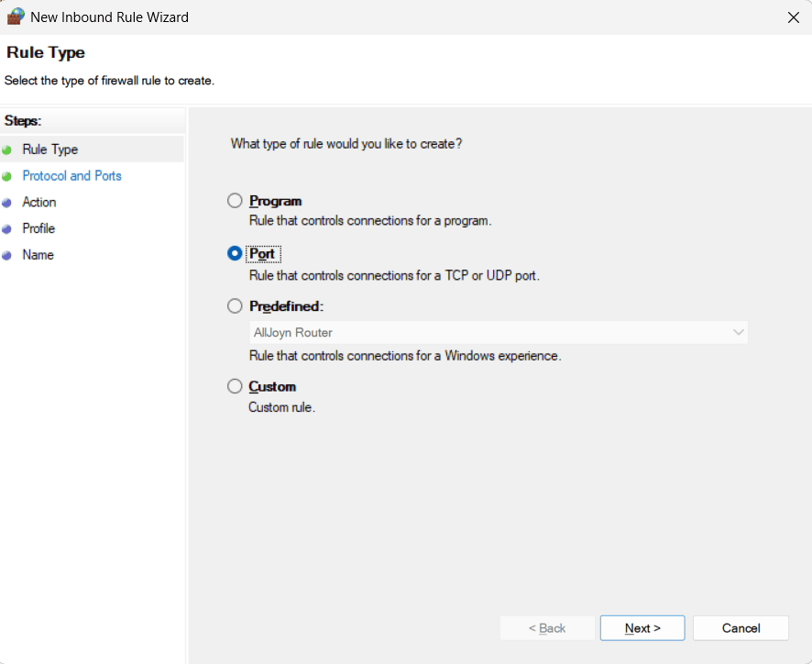Cancel the rule wizard
Viewport: 812px width, 664px height.
(x=741, y=627)
